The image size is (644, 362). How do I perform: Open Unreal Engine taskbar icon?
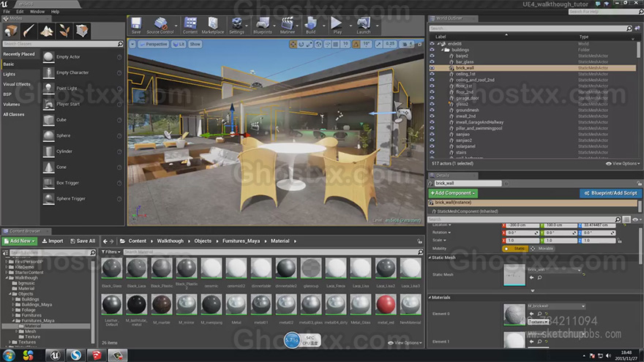55,355
